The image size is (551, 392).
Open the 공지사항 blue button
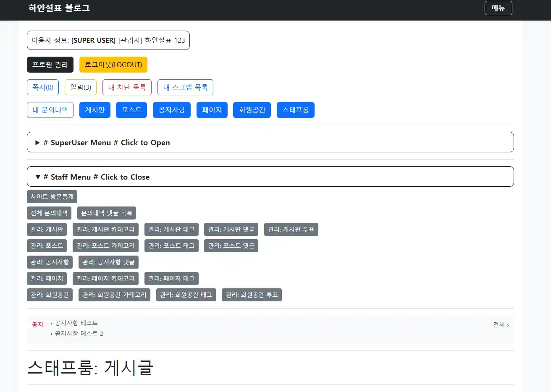click(x=172, y=110)
